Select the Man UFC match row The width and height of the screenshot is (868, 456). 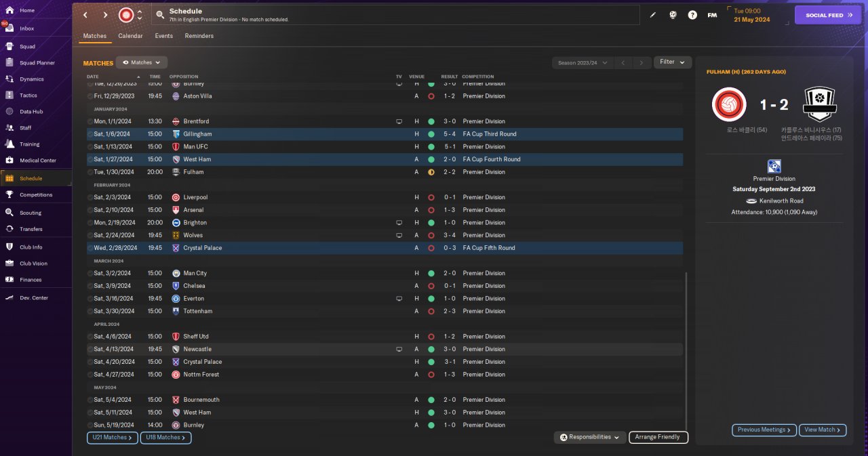click(x=384, y=146)
